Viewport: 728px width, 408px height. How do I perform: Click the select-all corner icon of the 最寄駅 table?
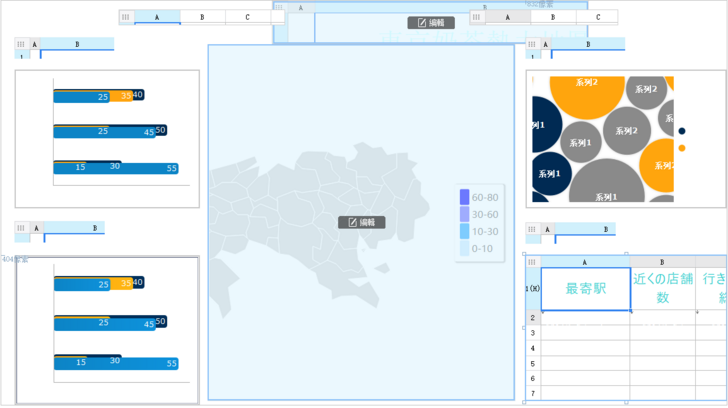coord(532,262)
